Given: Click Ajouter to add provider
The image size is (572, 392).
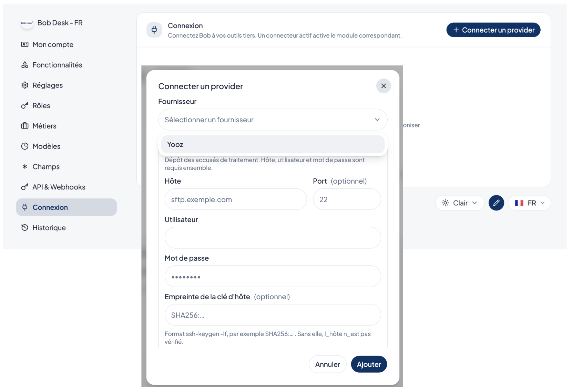Looking at the screenshot, I should pos(369,364).
